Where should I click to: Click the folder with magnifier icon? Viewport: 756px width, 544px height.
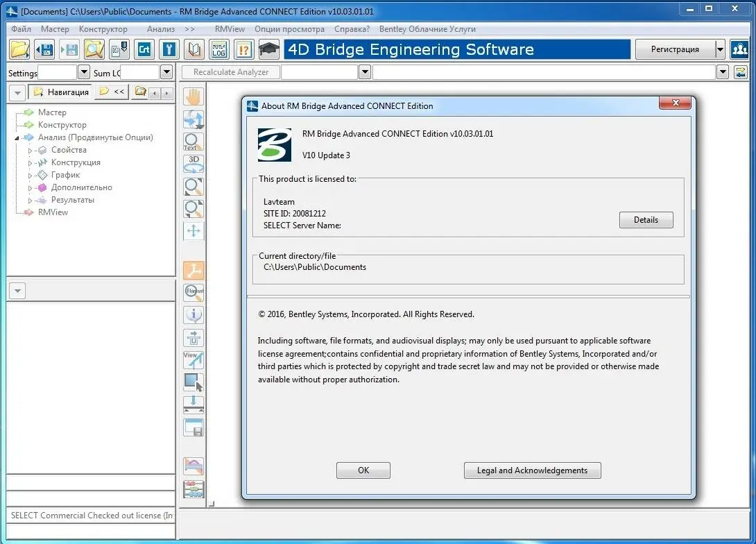tap(94, 49)
